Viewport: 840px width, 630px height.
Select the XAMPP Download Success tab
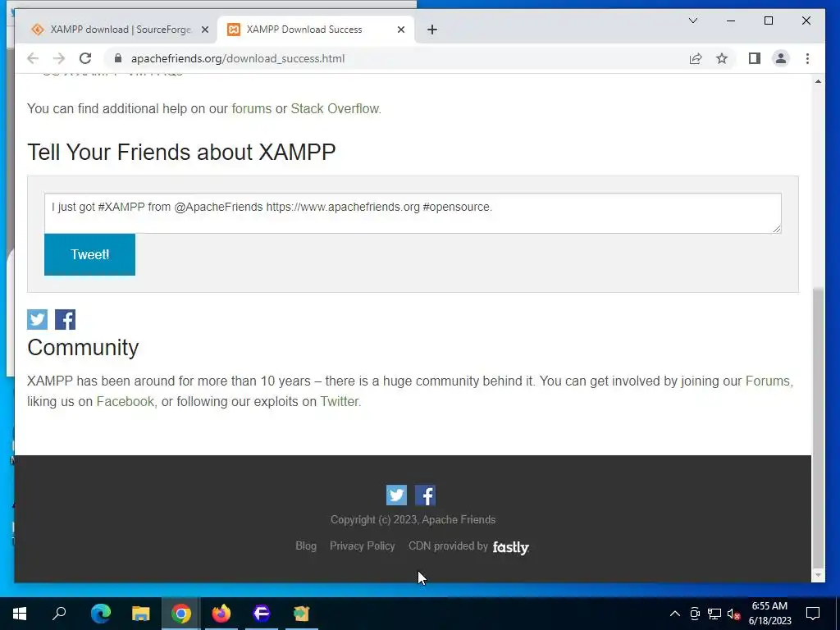click(x=316, y=30)
